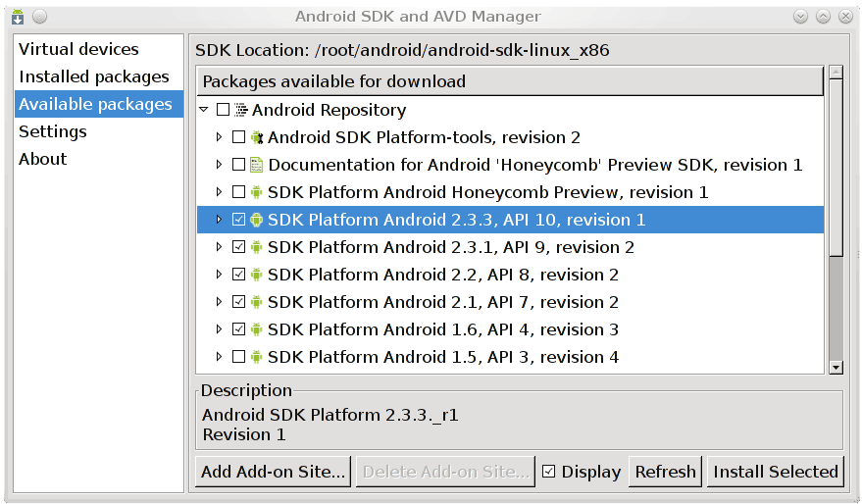Click the Android 2.1 platform android icon
This screenshot has width=862, height=504.
click(257, 302)
